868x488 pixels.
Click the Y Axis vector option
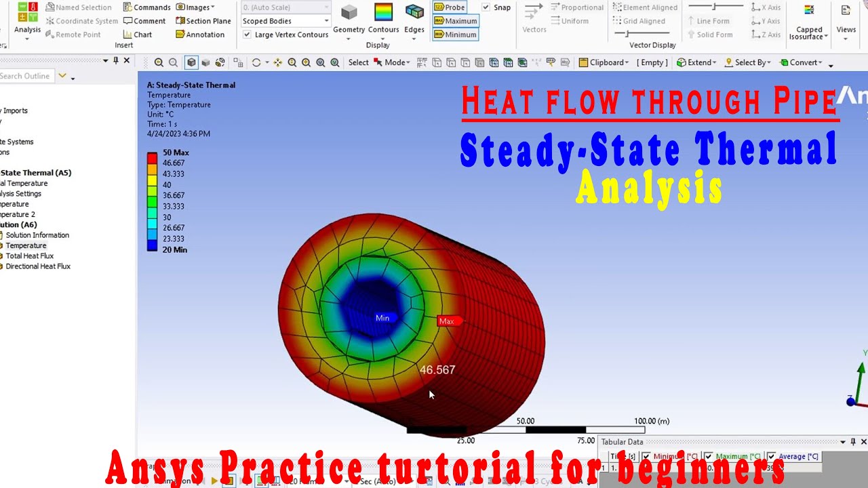tap(766, 21)
